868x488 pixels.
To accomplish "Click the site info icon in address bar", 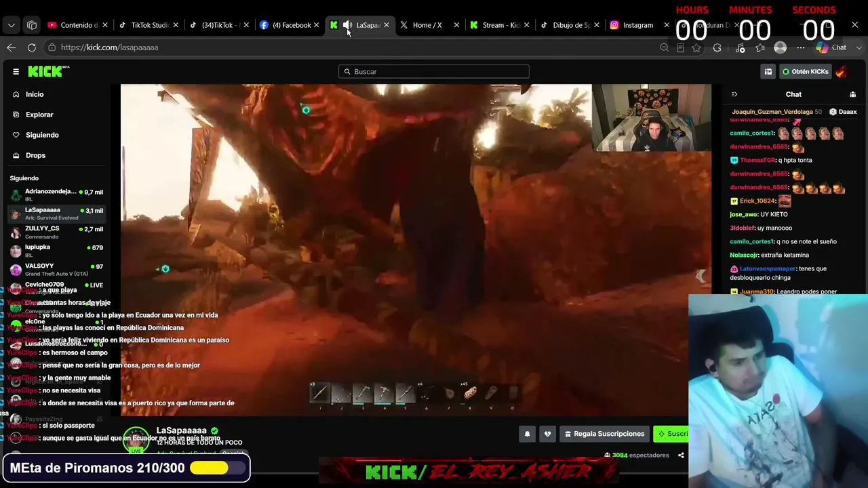I will (52, 47).
